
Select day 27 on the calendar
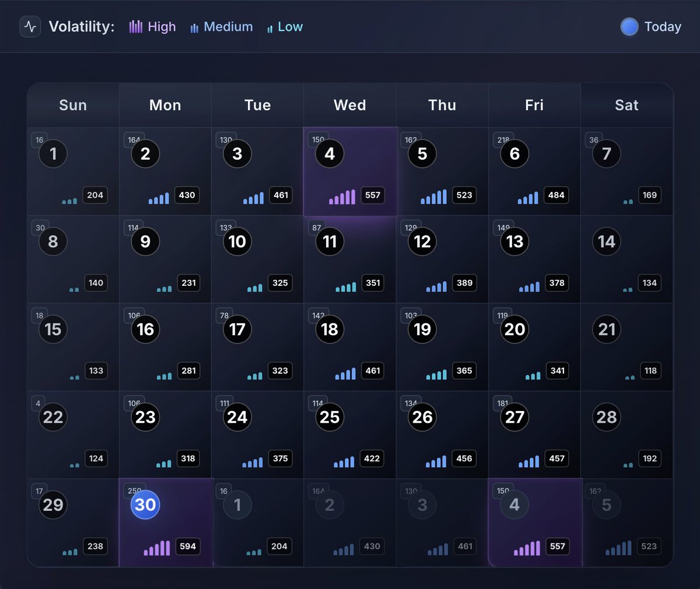pos(514,417)
